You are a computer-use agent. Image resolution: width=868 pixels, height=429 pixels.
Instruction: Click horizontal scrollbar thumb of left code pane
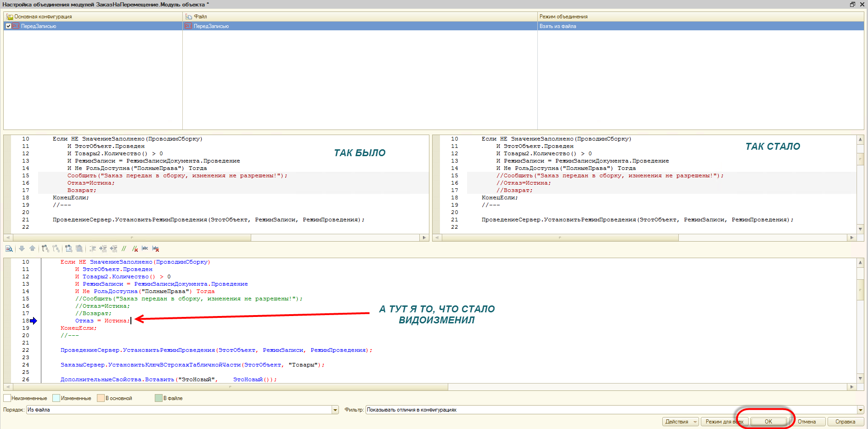point(132,237)
